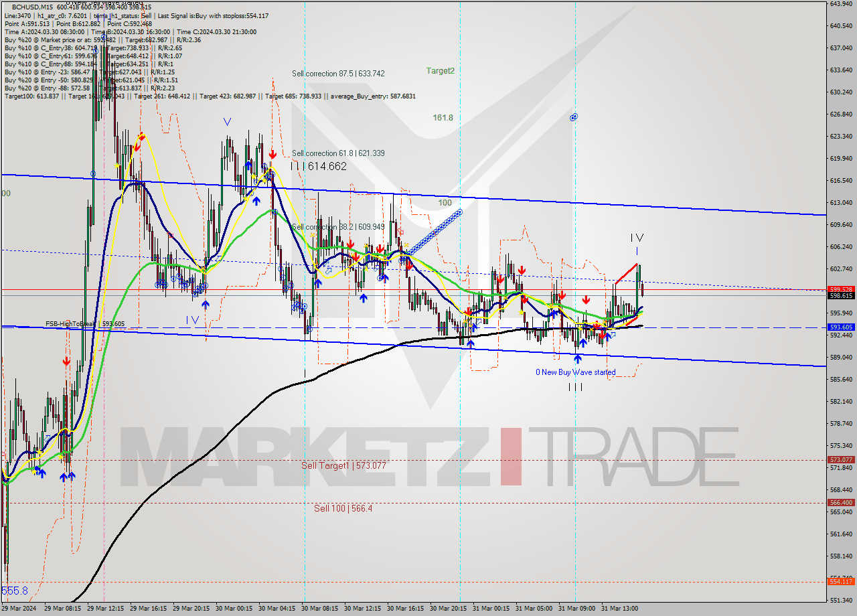Click the '29 Mar 2024' date label

19,609
